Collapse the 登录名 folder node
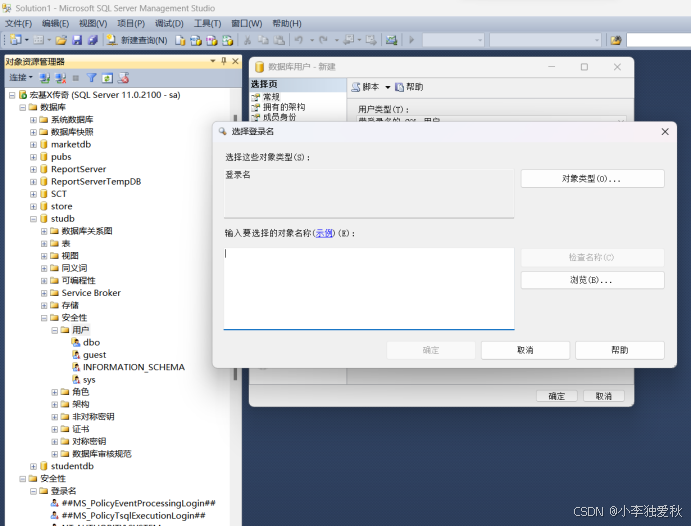This screenshot has height=526, width=692. click(x=34, y=491)
